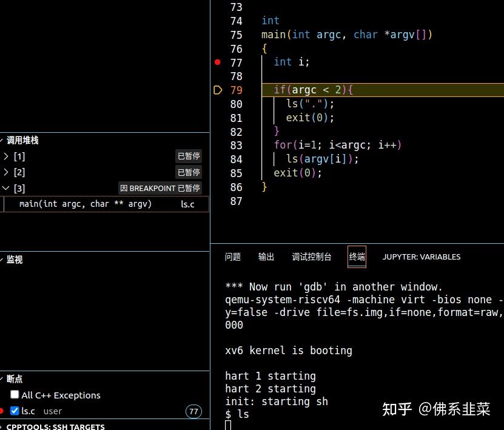Collapse stack frame [3] in 调用堆栈
Screen dimensions: 504x430
6,188
